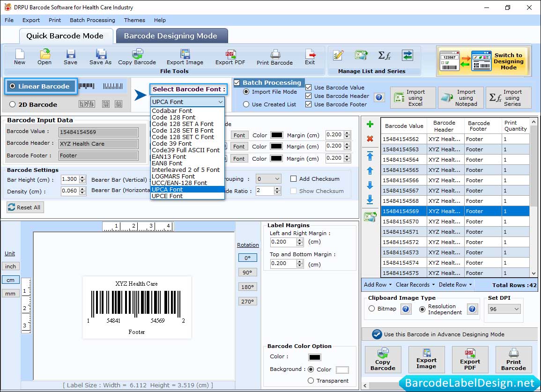Select the inch unit button
The width and height of the screenshot is (541, 392).
[11, 266]
